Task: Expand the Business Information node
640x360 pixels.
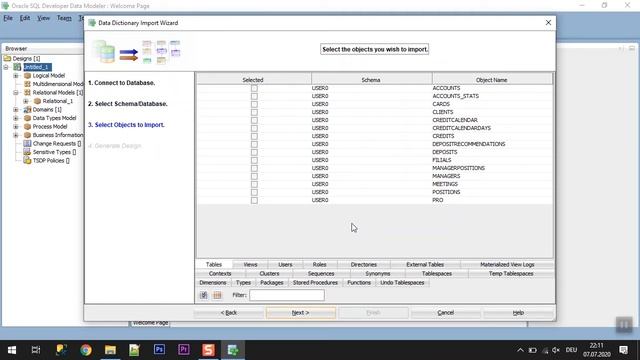Action: tap(16, 135)
